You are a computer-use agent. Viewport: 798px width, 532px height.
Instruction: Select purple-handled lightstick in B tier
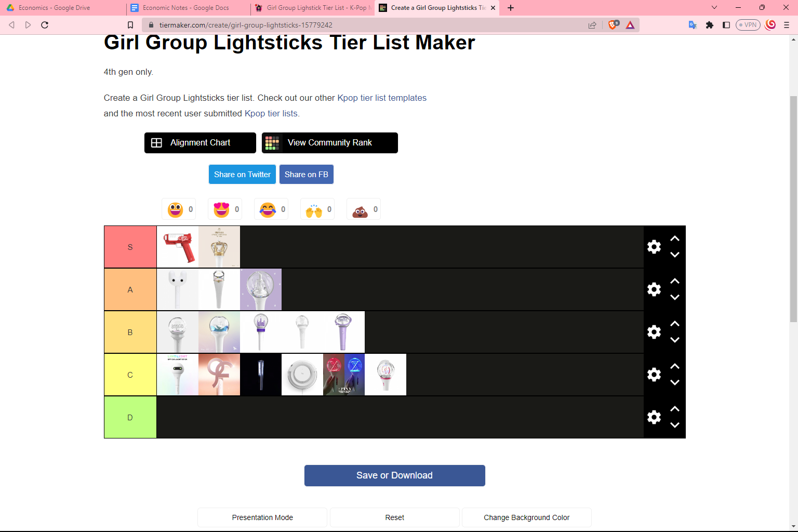(344, 332)
